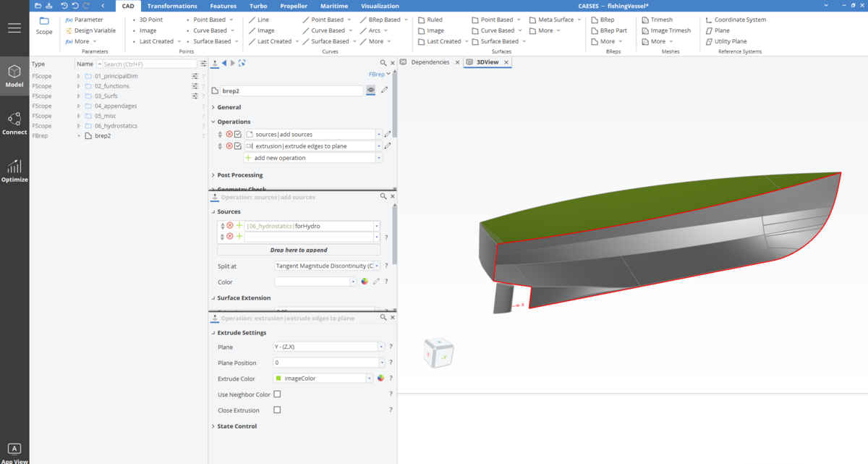Image resolution: width=868 pixels, height=464 pixels.
Task: Switch to the Transformations ribbon tab
Action: 172,6
